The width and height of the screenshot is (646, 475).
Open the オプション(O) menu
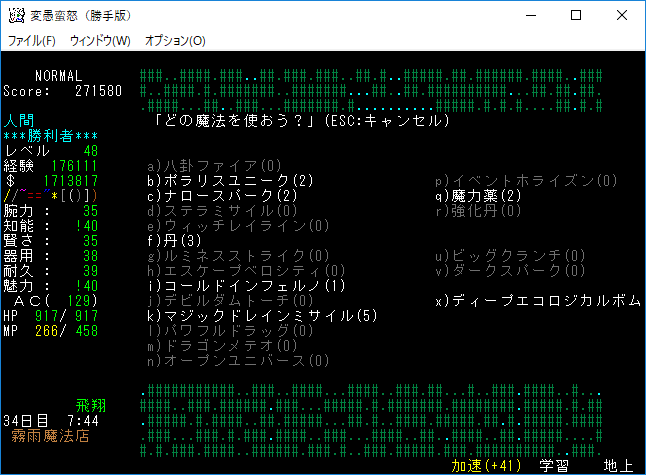pos(175,41)
